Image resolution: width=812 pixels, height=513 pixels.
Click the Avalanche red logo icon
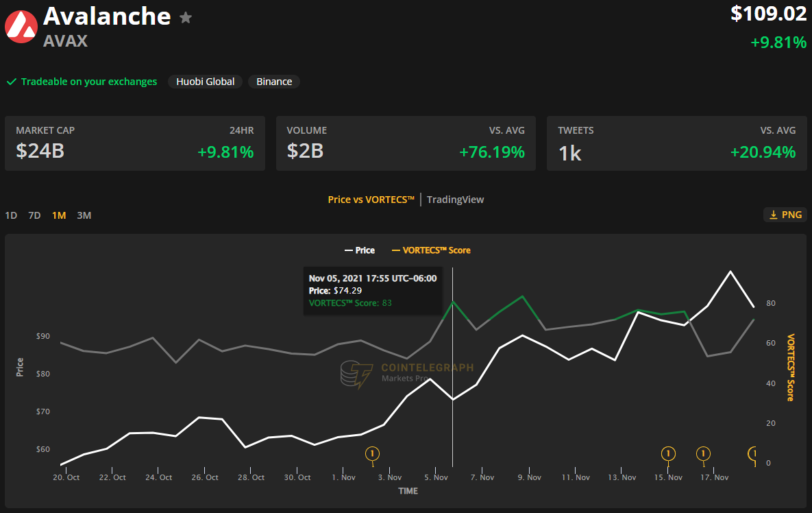click(x=21, y=27)
